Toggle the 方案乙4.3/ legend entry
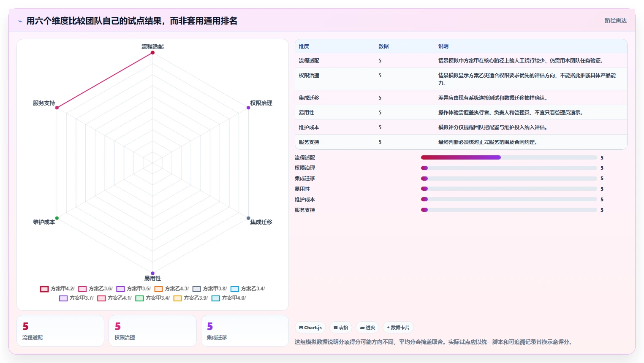Viewport: 644px width, 363px height. [x=171, y=289]
